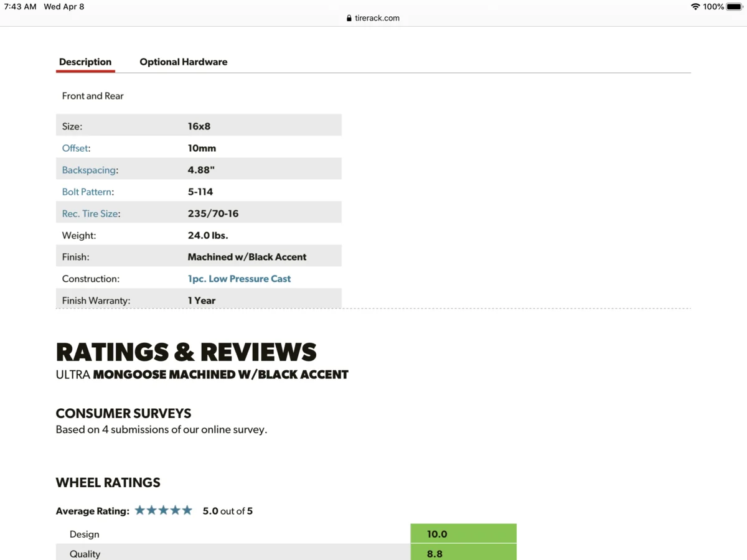Click the Quality rating label
This screenshot has height=560, width=747.
pyautogui.click(x=85, y=554)
